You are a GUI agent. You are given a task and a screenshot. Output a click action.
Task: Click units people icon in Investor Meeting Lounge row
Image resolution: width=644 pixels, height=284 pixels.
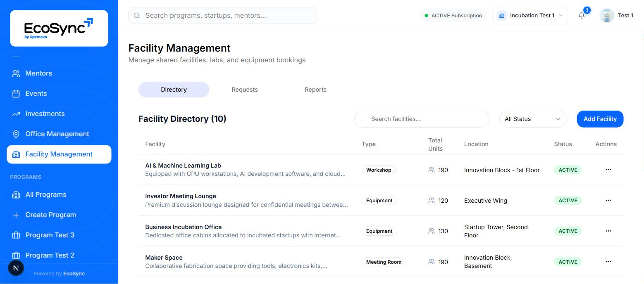(x=432, y=200)
